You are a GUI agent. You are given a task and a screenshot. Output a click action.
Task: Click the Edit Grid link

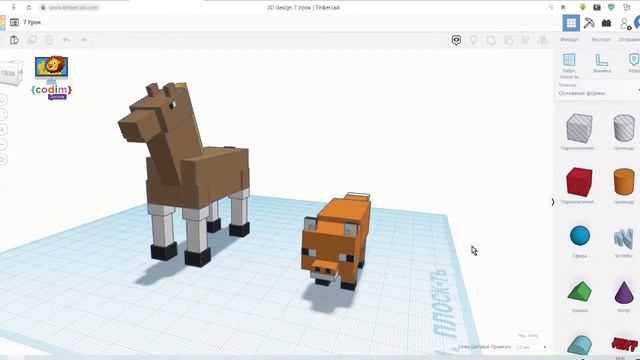[x=528, y=336]
